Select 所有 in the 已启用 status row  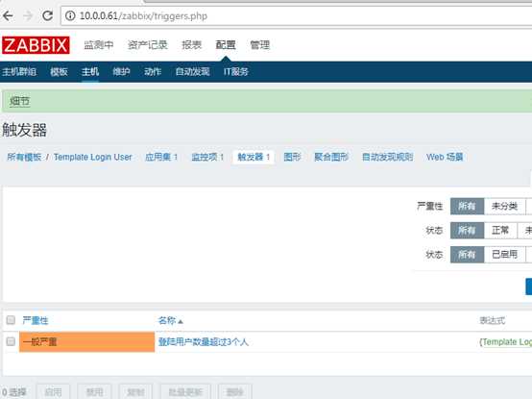tap(467, 255)
